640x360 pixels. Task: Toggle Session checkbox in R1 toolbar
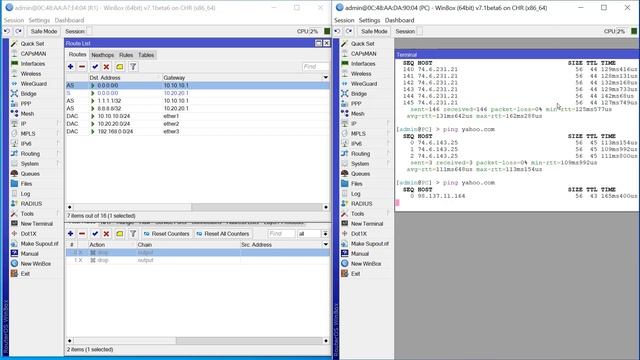[89, 31]
